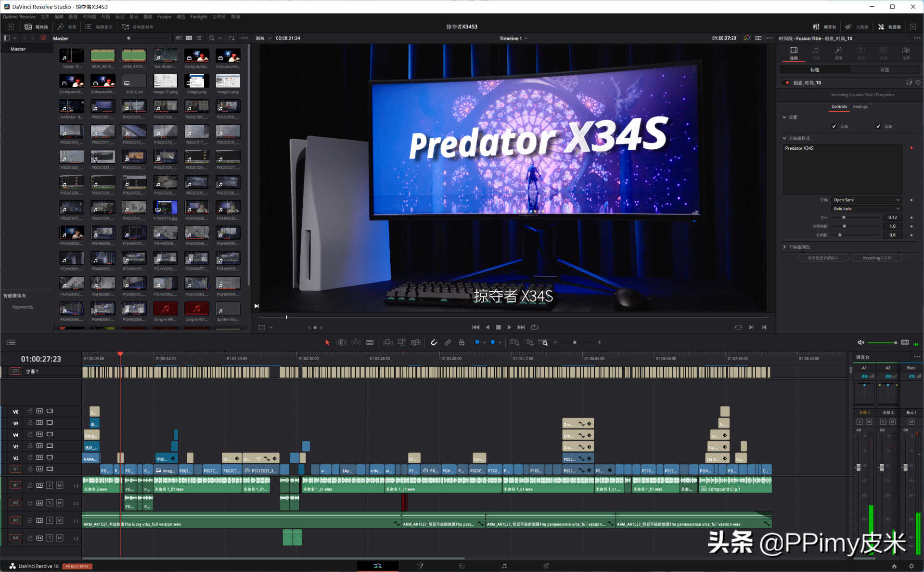
Task: Mute audio track A1
Action: point(60,485)
